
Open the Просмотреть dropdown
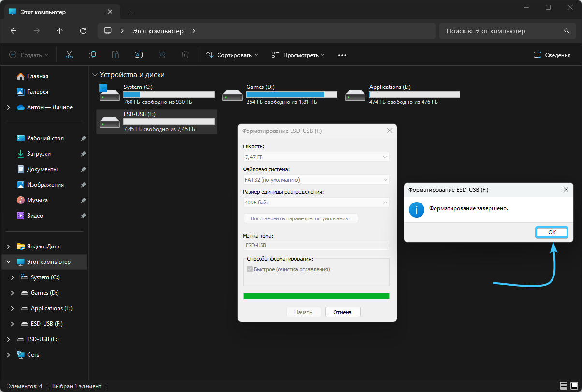[x=298, y=55]
